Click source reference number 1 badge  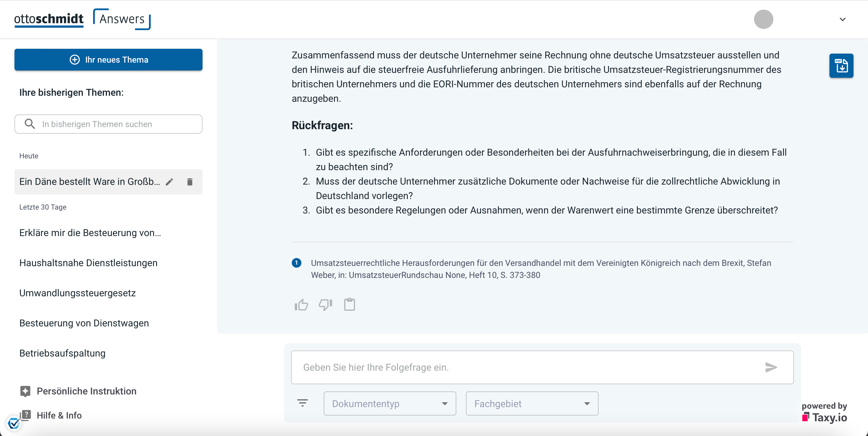tap(297, 263)
